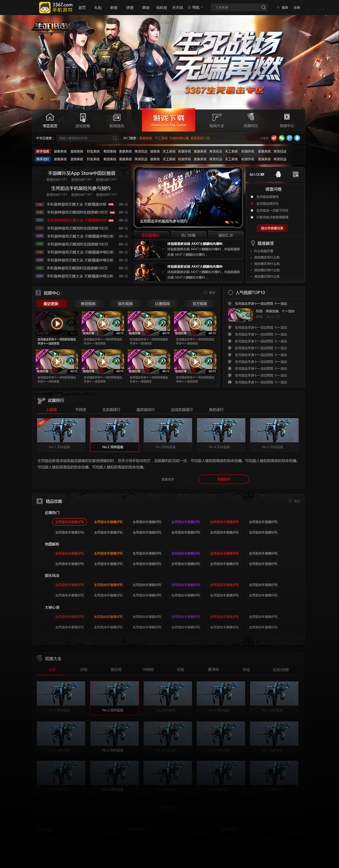This screenshot has width=339, height=868.
Task: Click the top search magnifier icon
Action: coord(264,7)
